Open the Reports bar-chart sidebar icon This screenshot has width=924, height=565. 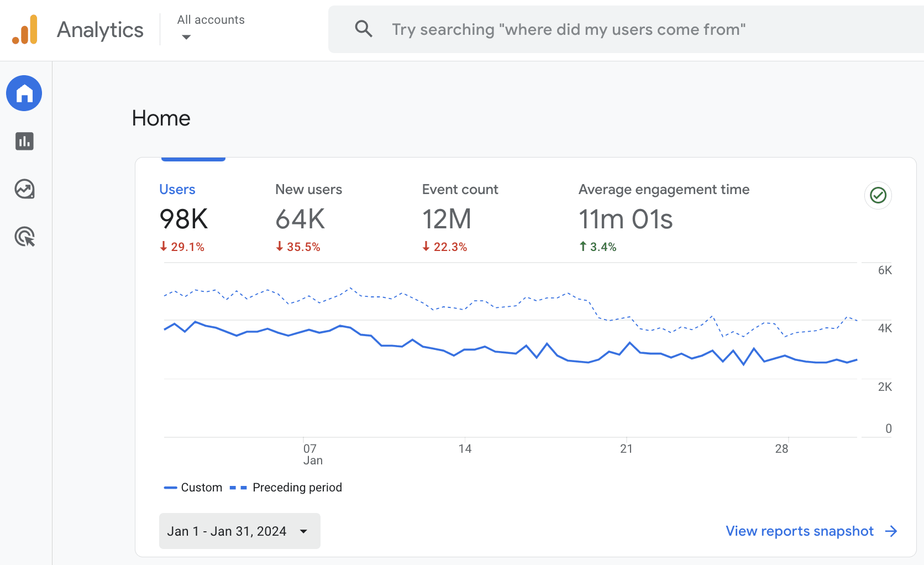point(24,142)
